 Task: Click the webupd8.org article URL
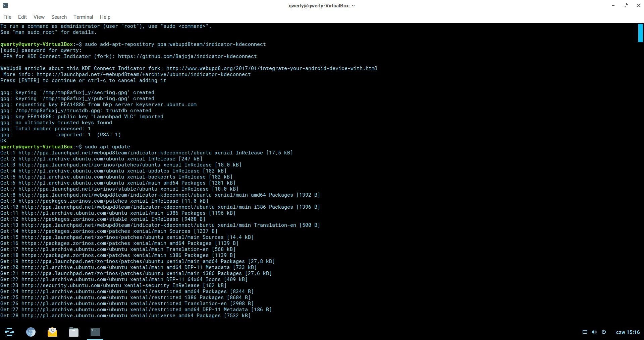pos(272,68)
